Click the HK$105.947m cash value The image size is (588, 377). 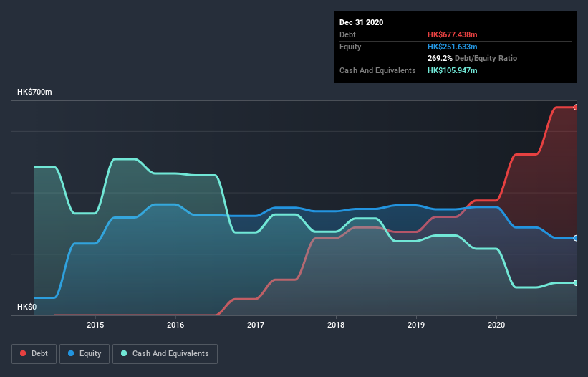452,70
